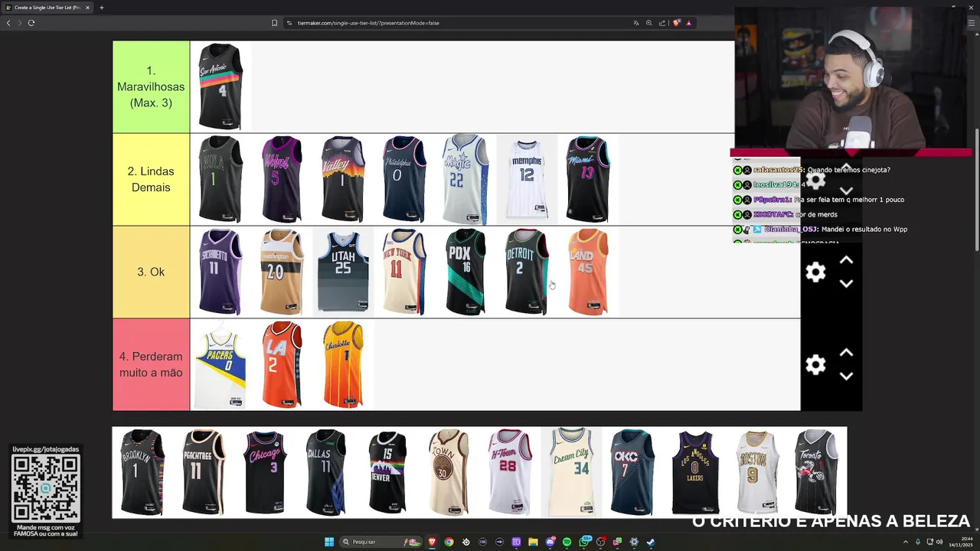Pick the Chicago jersey number 3
Screen dimensions: 980x551
click(265, 472)
